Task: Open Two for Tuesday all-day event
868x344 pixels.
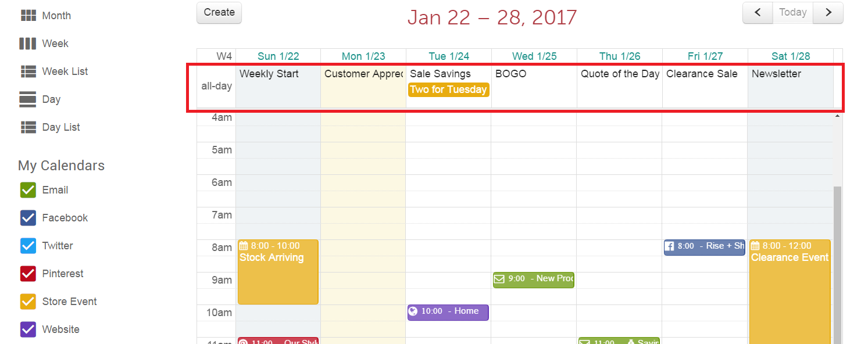Action: click(x=448, y=89)
